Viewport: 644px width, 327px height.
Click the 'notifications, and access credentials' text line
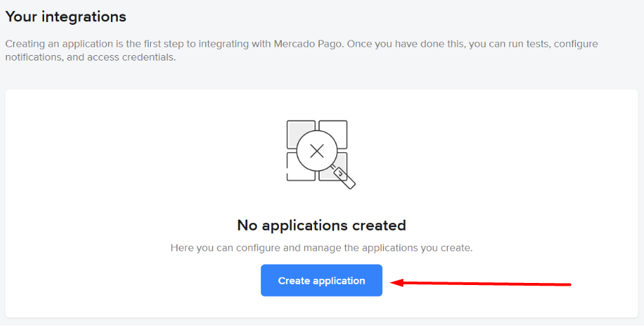90,58
